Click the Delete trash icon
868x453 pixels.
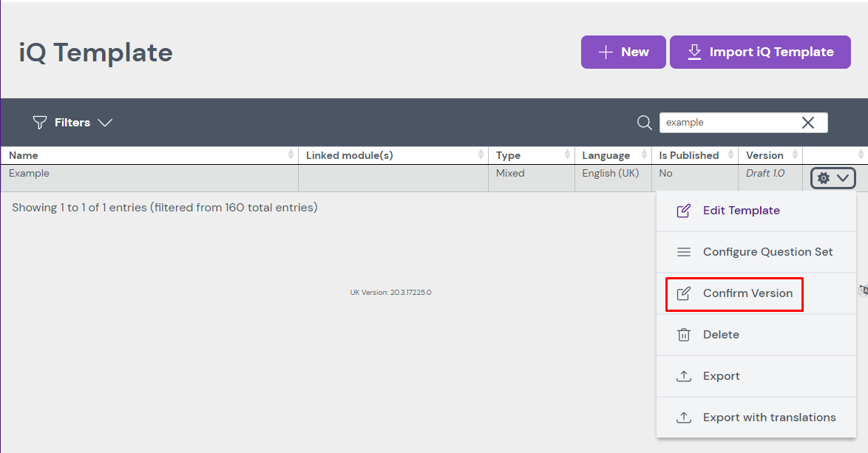683,334
